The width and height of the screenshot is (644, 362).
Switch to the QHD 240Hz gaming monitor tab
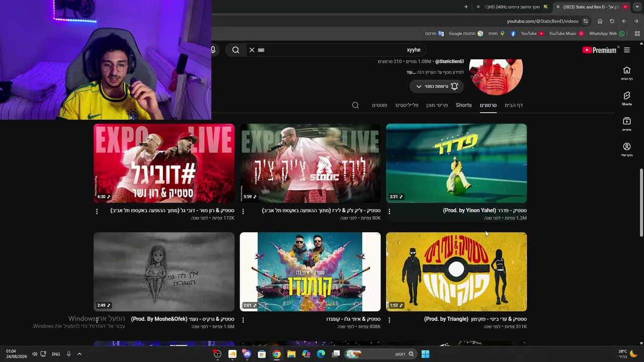pos(513,7)
